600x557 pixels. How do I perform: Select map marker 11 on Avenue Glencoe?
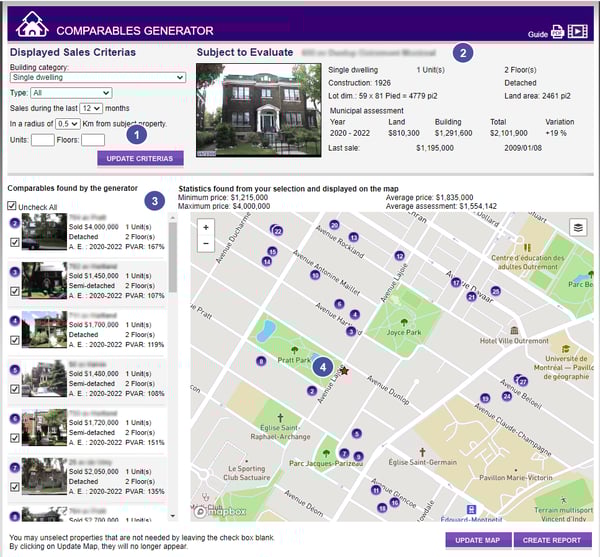pos(376,490)
